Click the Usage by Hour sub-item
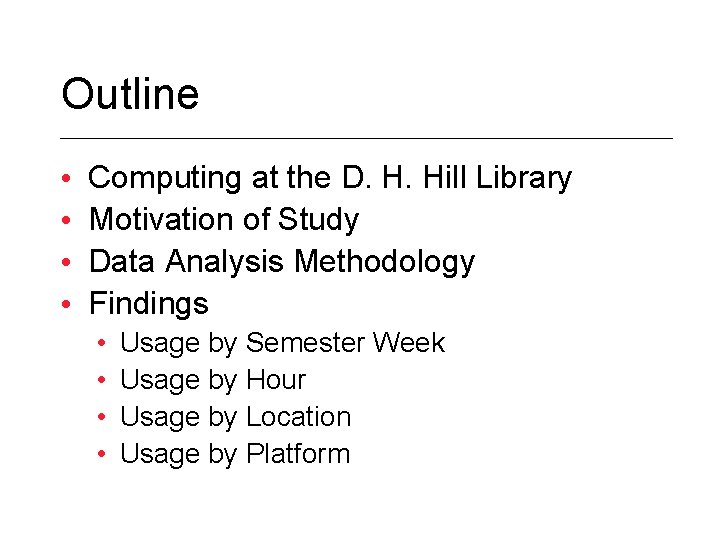720x540 pixels. (213, 380)
